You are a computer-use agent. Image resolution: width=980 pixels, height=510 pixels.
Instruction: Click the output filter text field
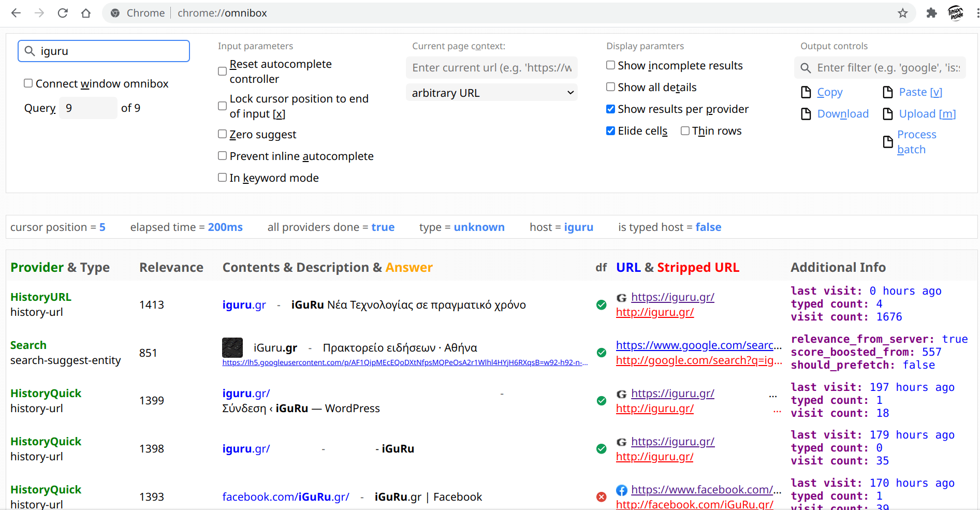click(x=880, y=68)
